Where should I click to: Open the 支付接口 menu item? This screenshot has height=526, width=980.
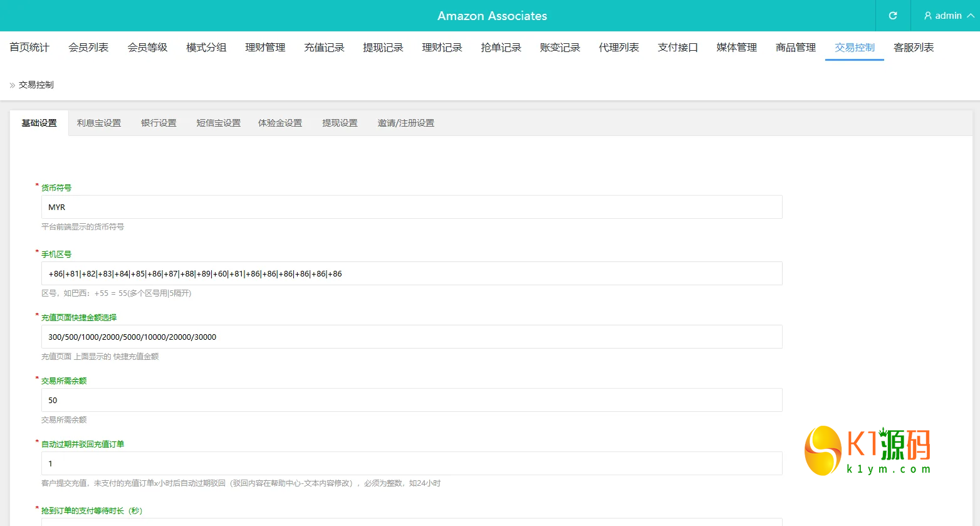point(677,47)
